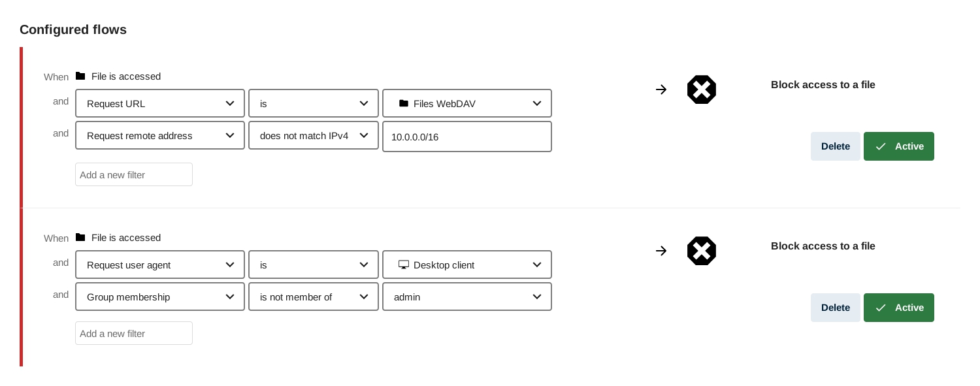Open the Request URL dropdown

coord(160,103)
